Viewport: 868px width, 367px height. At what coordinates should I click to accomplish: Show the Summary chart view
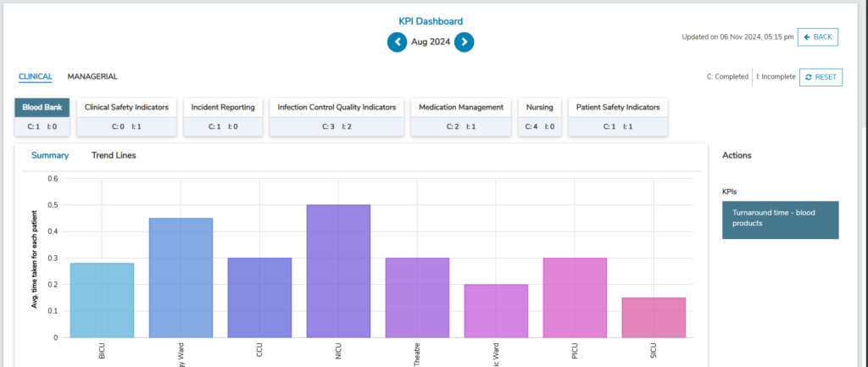coord(50,155)
